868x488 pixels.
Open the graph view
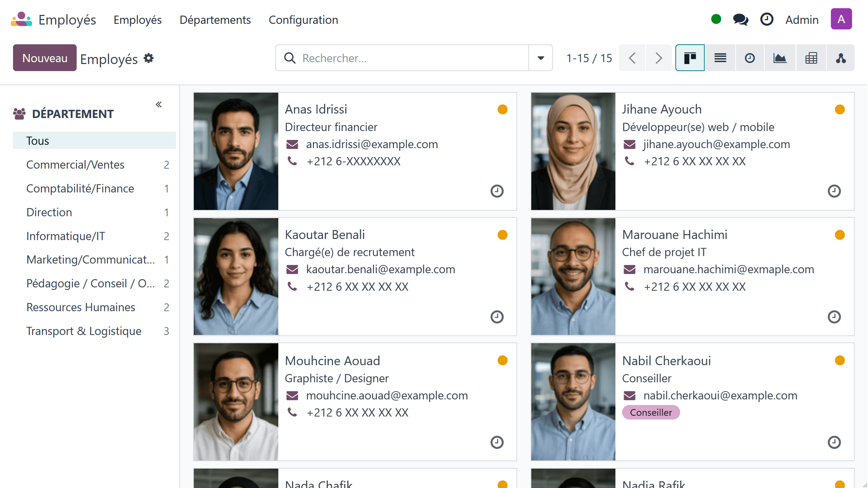click(x=780, y=58)
